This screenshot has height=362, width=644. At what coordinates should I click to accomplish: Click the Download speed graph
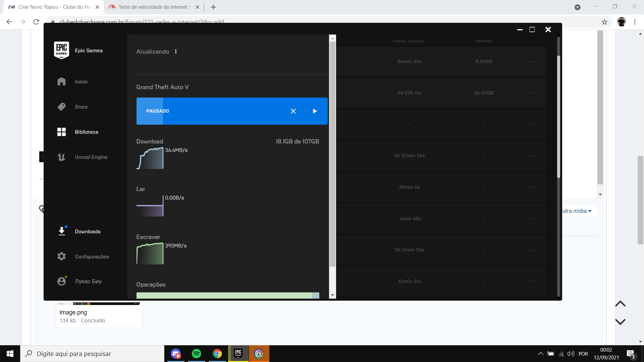pyautogui.click(x=150, y=158)
